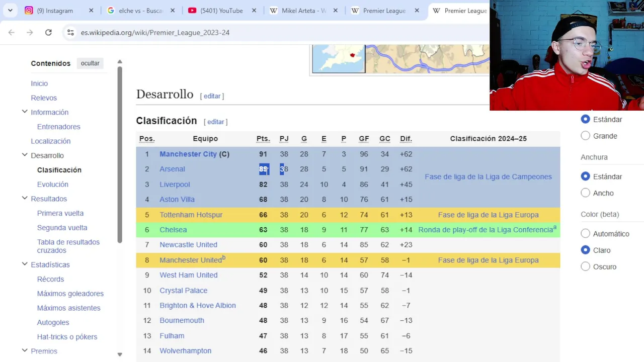Click the Instagram favicon in tab strip
This screenshot has height=362, width=644.
pos(29,11)
